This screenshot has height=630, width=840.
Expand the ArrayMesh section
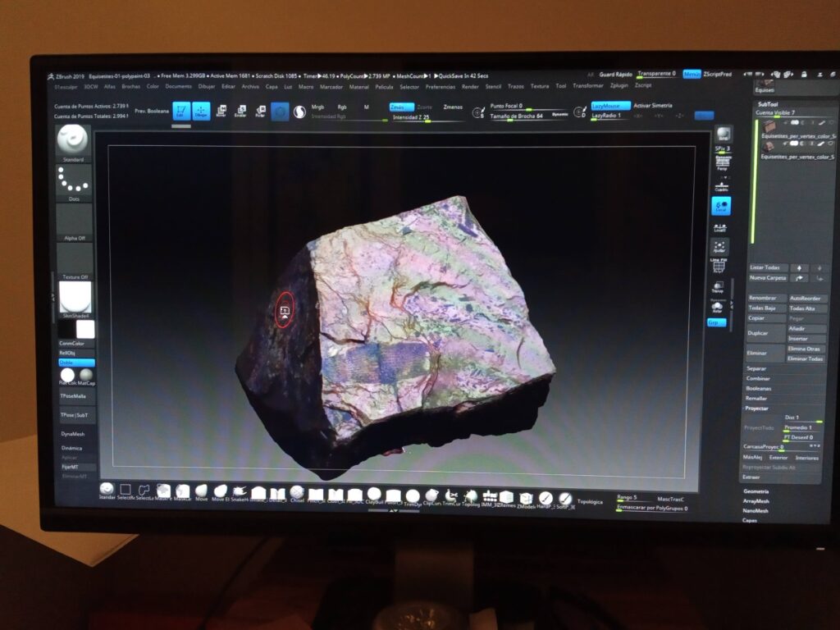point(756,501)
